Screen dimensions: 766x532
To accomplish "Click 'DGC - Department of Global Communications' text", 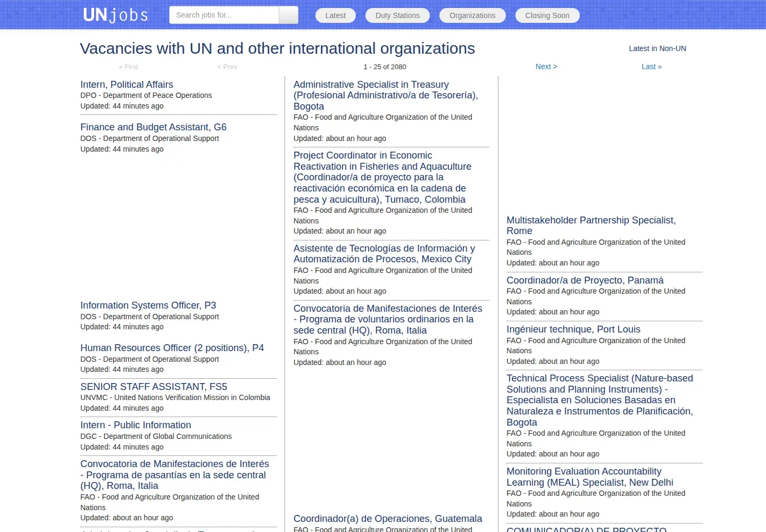I will click(156, 436).
